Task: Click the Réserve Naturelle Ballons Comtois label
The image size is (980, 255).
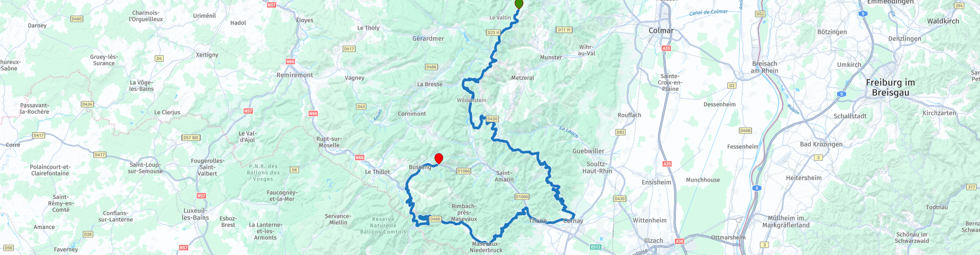Action: tap(383, 225)
